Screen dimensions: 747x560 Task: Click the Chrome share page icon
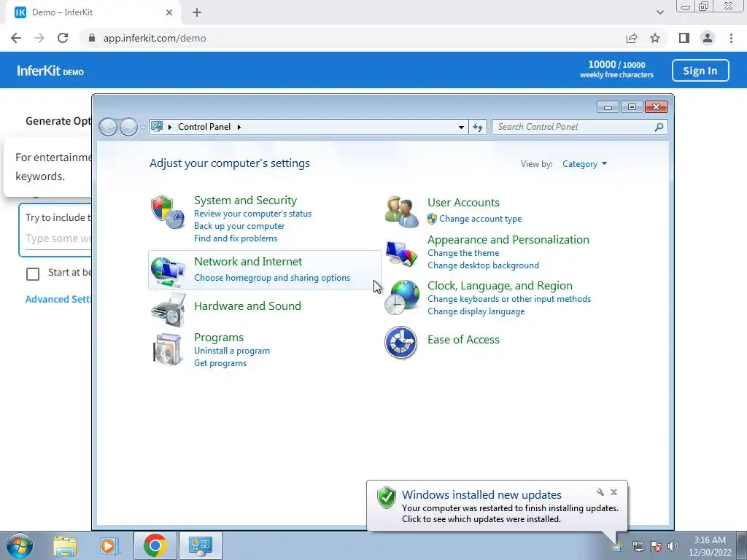click(632, 38)
